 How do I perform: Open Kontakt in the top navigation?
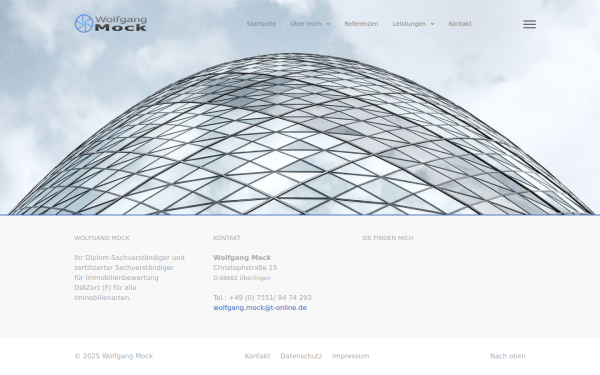click(x=460, y=24)
